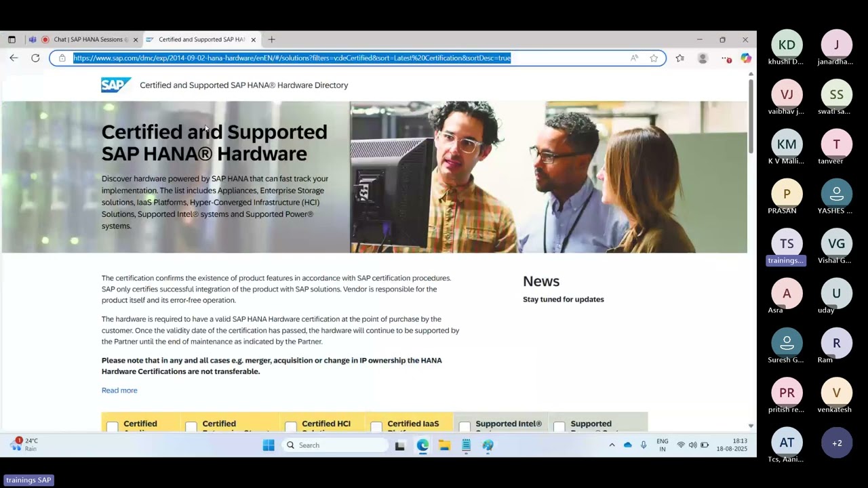Open the ENG IN language switcher
Viewport: 868px width, 488px height.
click(663, 445)
